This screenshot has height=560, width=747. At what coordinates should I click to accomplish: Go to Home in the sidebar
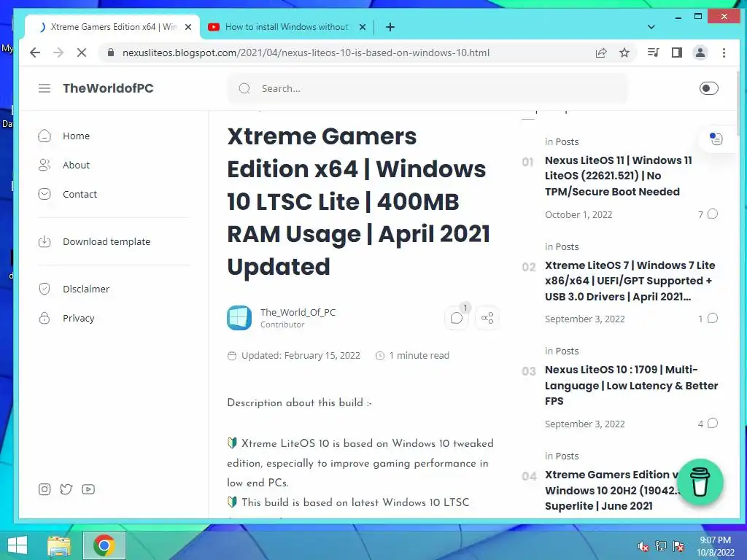pyautogui.click(x=76, y=136)
